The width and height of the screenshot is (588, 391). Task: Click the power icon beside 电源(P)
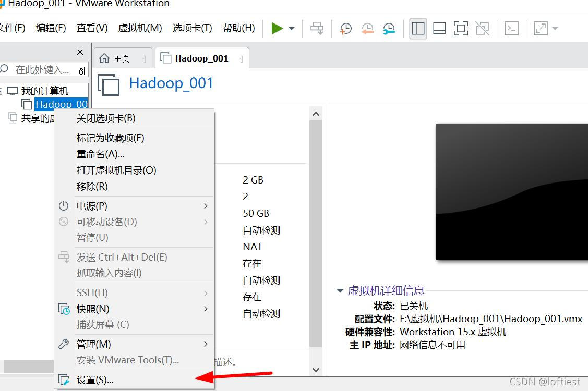pos(64,206)
